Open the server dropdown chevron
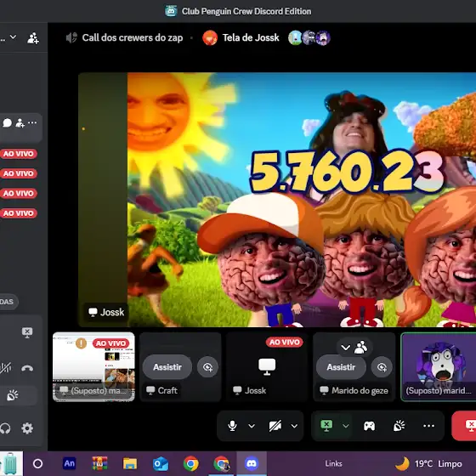The width and height of the screenshot is (476, 476). (13, 37)
